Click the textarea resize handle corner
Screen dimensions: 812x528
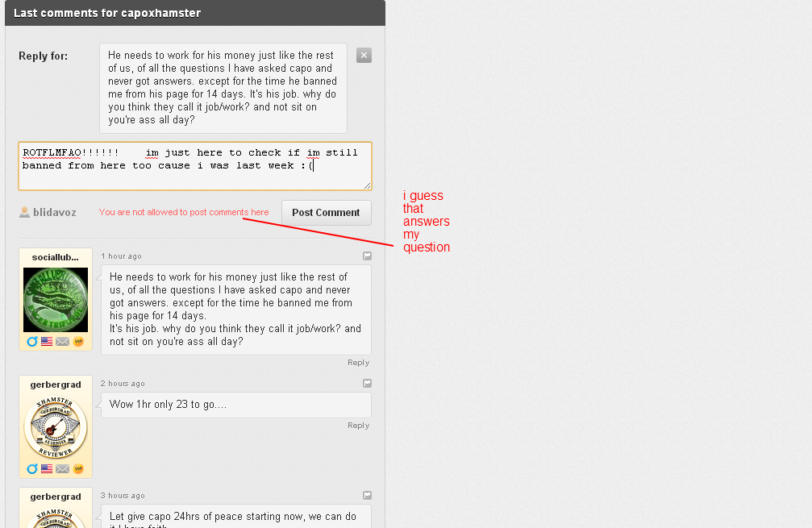click(367, 185)
